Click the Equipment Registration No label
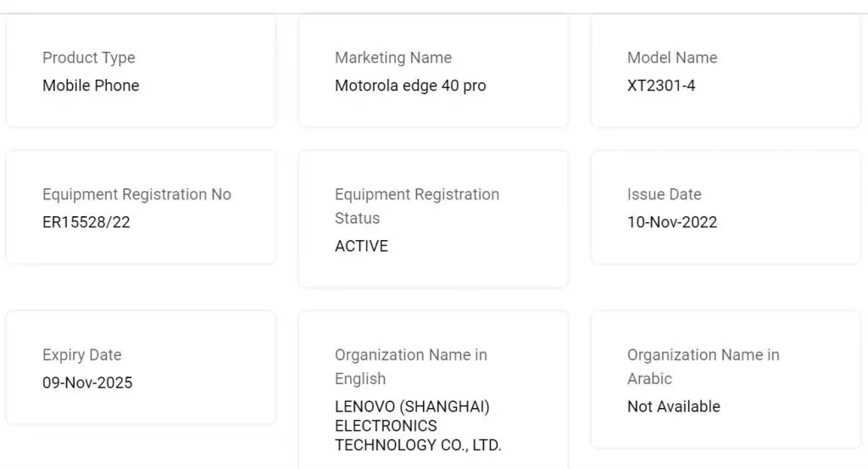The image size is (868, 469). 136,194
